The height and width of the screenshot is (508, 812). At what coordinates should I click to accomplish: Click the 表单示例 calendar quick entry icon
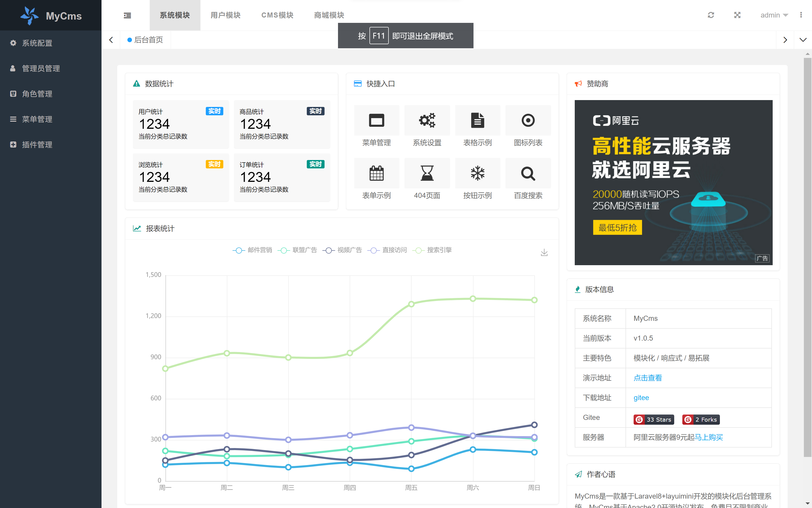(x=377, y=173)
